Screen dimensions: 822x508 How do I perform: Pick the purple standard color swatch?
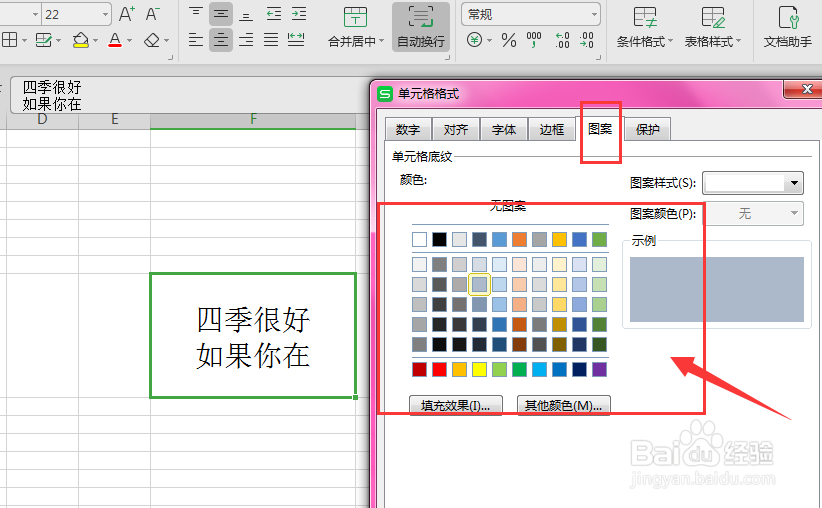(599, 370)
